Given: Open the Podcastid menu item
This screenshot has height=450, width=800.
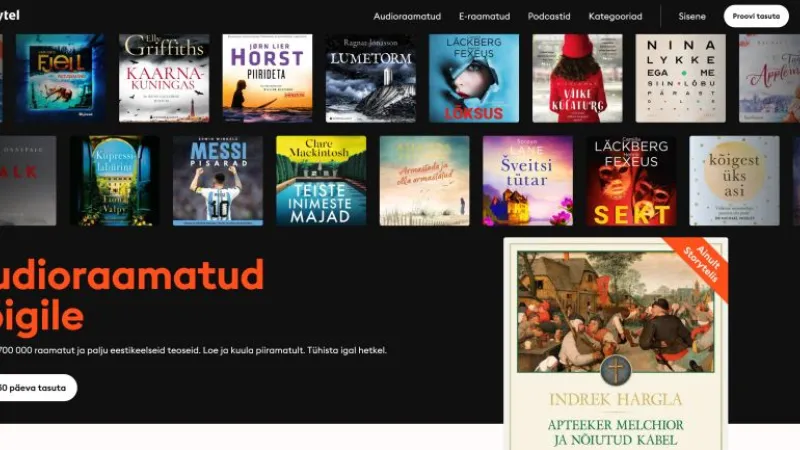Looking at the screenshot, I should tap(549, 16).
